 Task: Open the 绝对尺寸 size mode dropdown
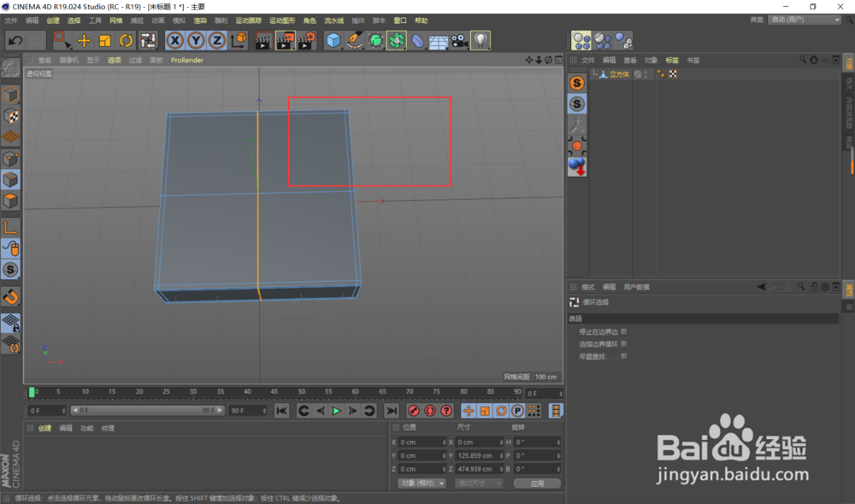tap(478, 483)
